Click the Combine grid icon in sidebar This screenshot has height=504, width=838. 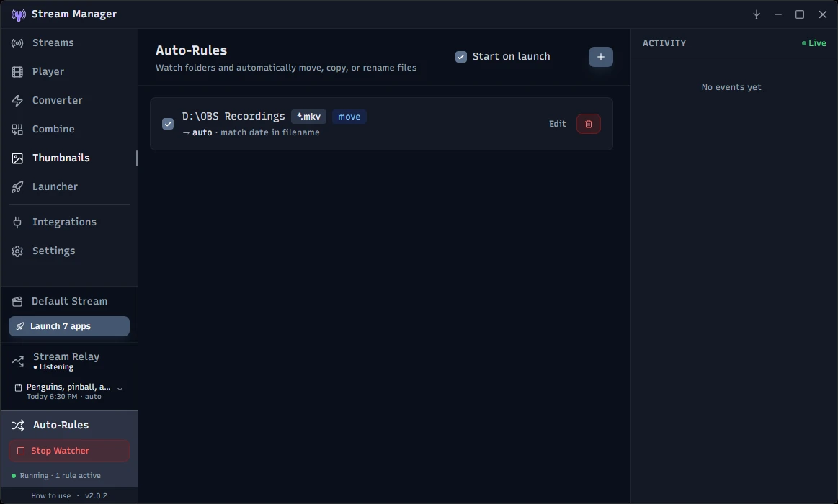(x=17, y=129)
